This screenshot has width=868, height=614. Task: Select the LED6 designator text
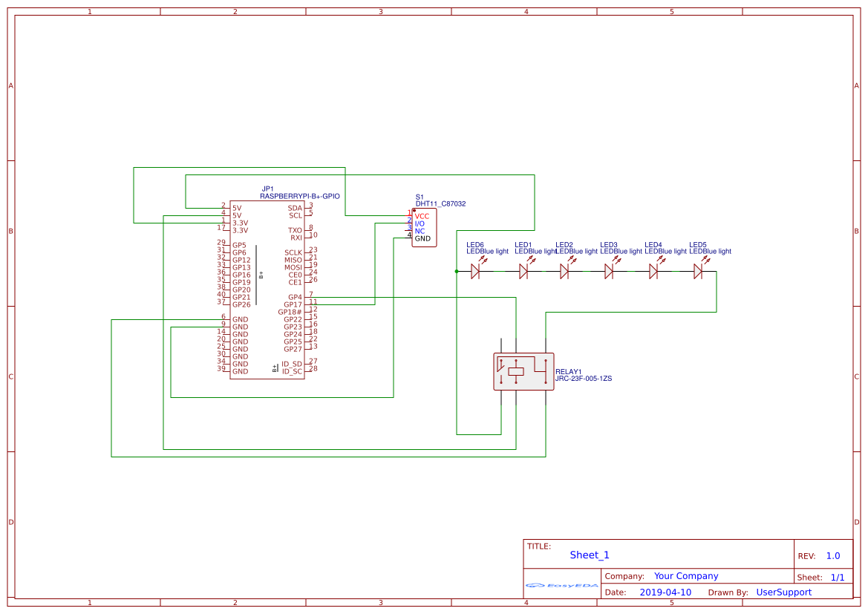[x=475, y=245]
